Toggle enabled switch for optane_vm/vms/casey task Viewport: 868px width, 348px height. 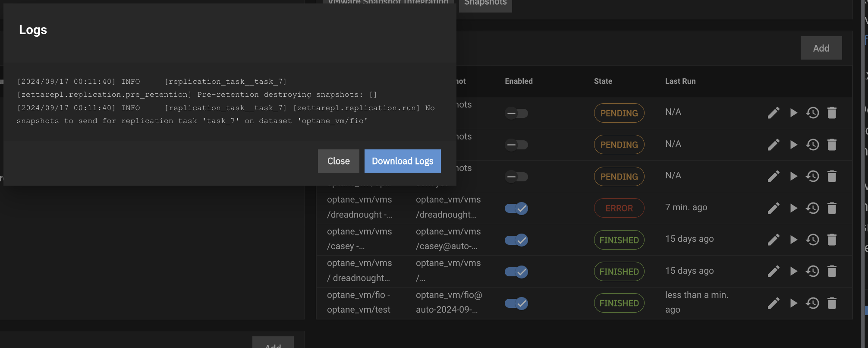pos(516,240)
